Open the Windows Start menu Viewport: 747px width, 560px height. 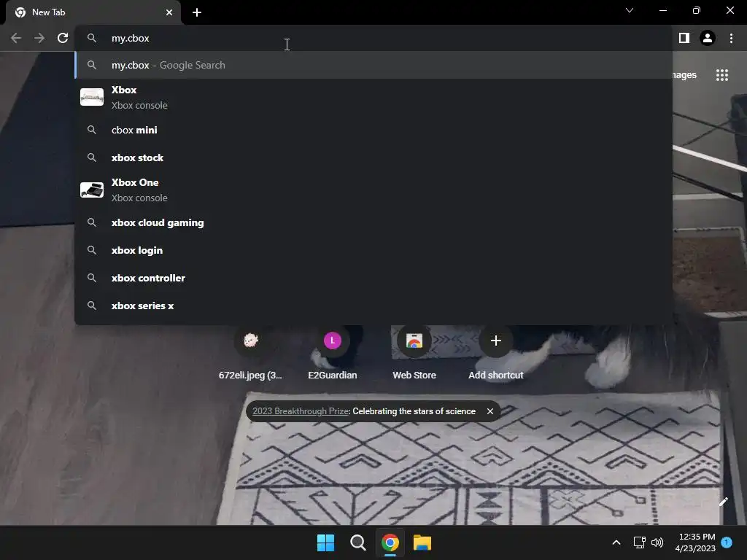coord(326,542)
